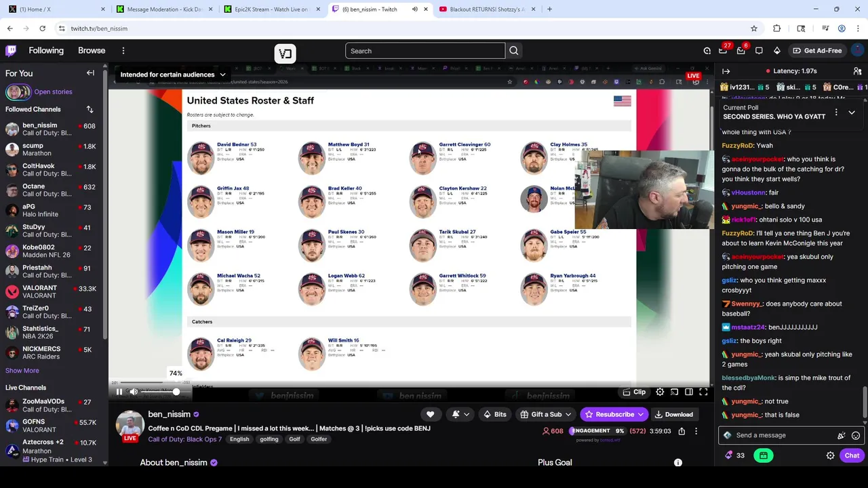Expand the Current Poll chevron
Screen dimensions: 868x488
852,113
